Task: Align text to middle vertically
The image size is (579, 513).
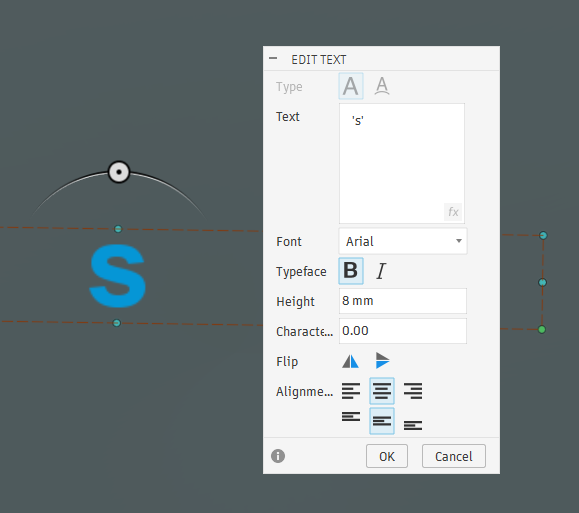Action: pyautogui.click(x=382, y=421)
